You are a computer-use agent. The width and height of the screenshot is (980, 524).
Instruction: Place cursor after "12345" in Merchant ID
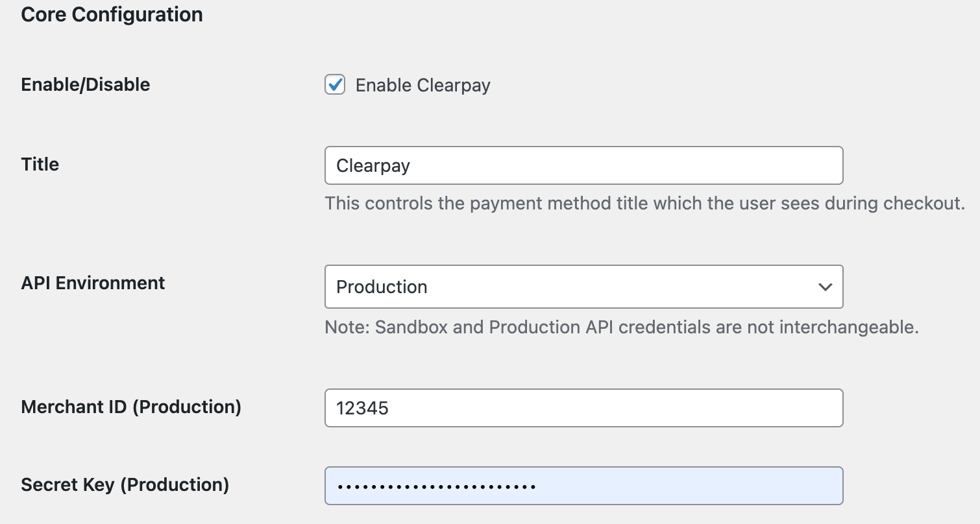[x=390, y=409]
